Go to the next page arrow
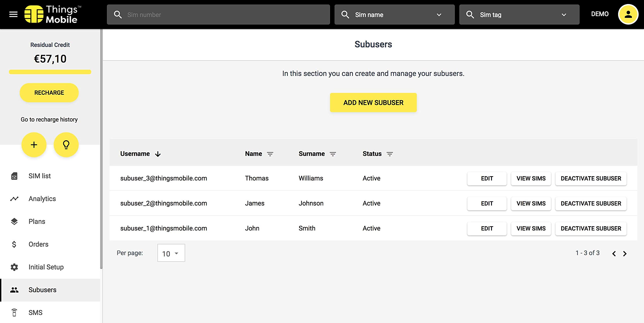Image resolution: width=644 pixels, height=323 pixels. (x=625, y=253)
